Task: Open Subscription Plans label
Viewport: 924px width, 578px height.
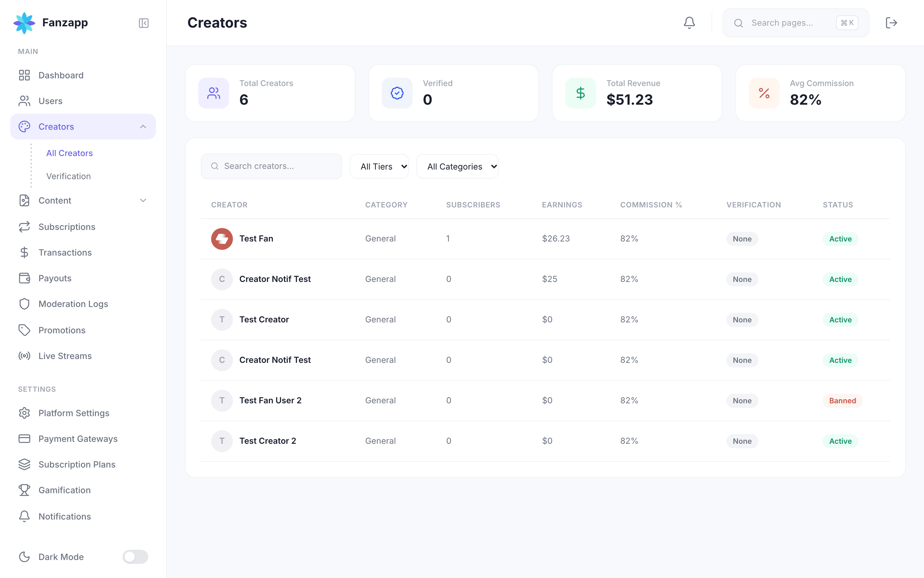Action: click(77, 464)
